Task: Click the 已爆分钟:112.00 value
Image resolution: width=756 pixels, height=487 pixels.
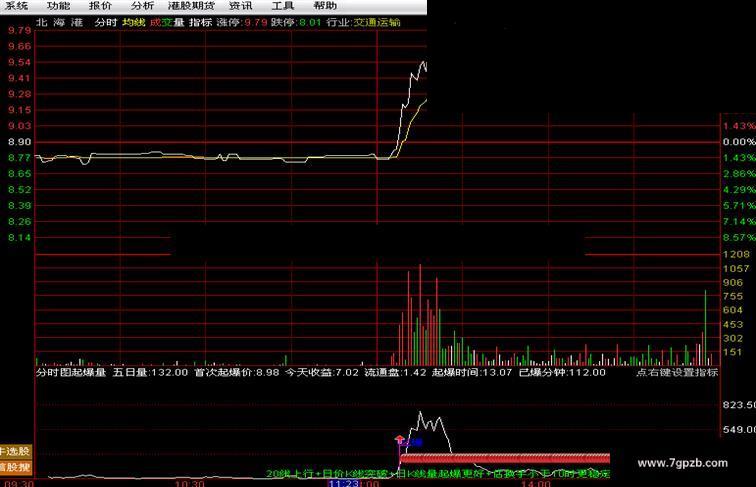Action: [562, 372]
